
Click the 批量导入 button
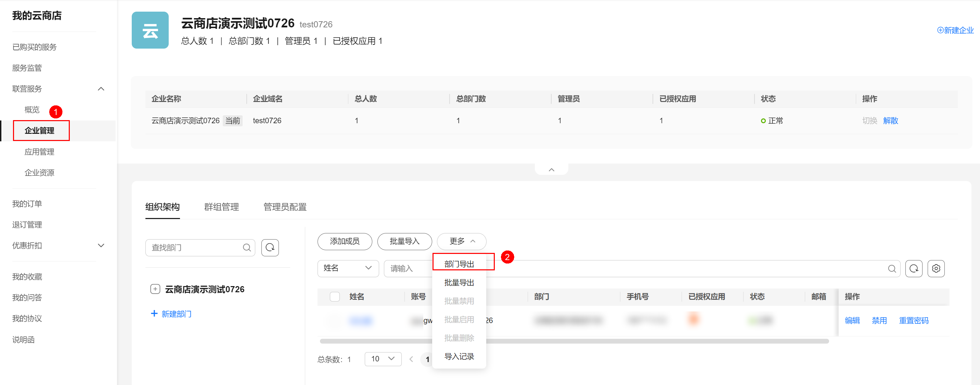[x=404, y=241]
